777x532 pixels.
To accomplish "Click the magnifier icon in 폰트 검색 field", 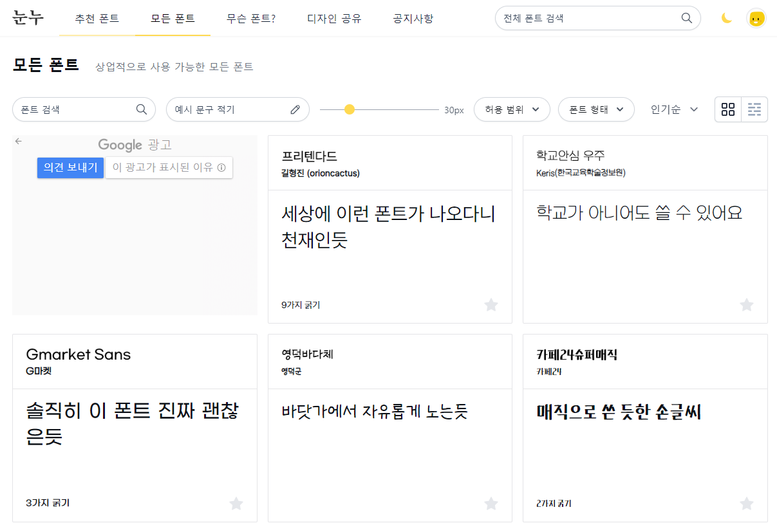I will (x=142, y=109).
